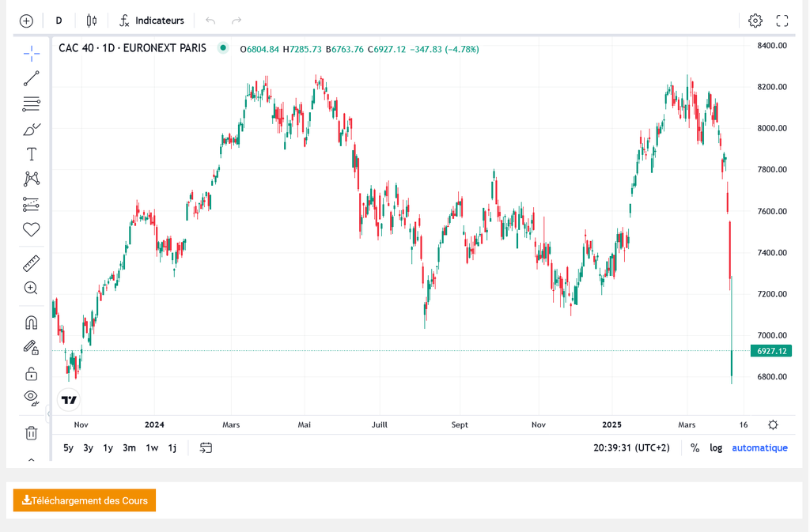Click the CAC 40 symbol title
This screenshot has height=532, width=810.
tap(132, 48)
